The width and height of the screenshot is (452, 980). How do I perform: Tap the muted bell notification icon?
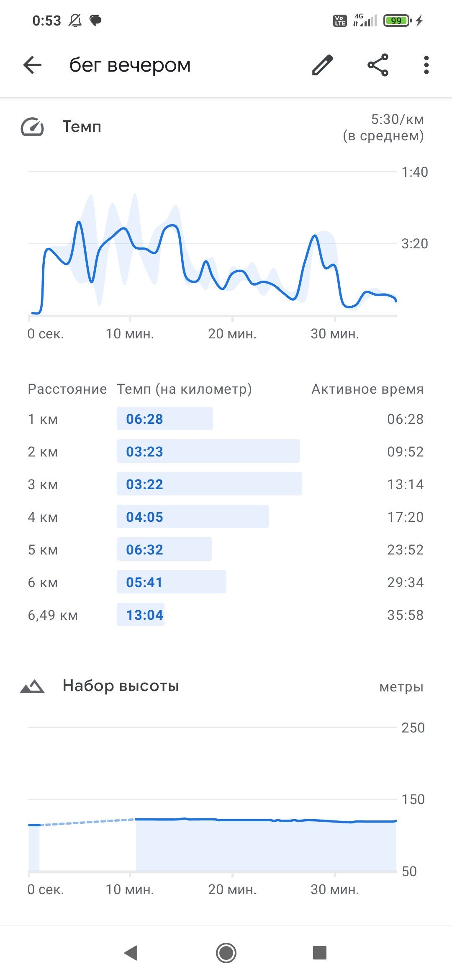point(75,20)
